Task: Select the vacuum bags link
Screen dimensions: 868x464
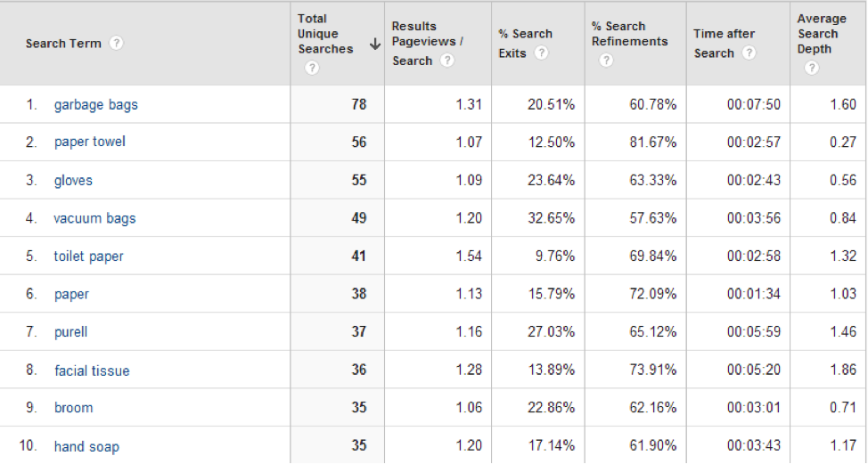Action: point(94,218)
